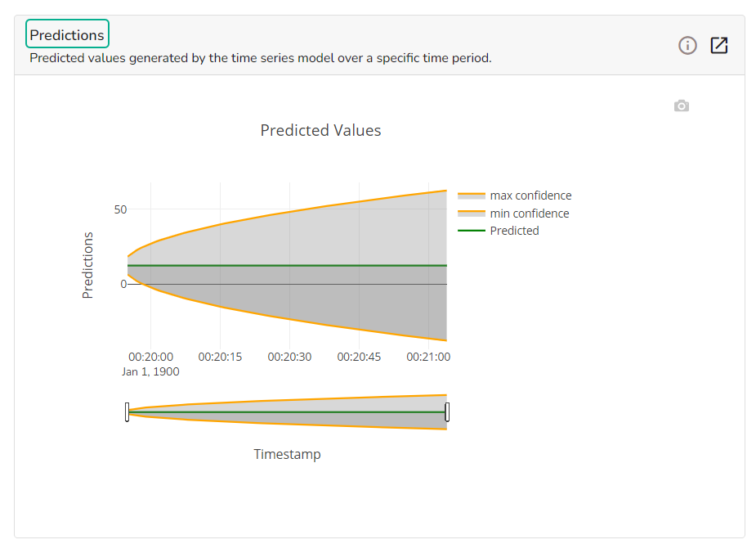Click the 00:20:30 x-axis tick label

[290, 357]
